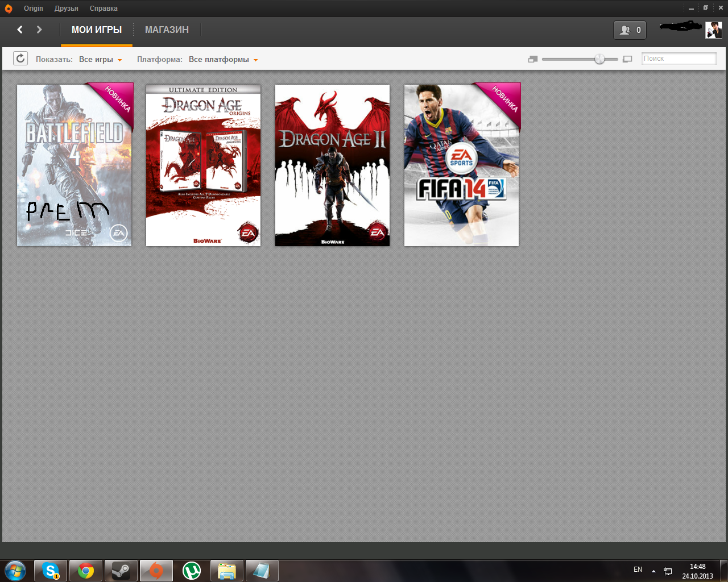Screen dimensions: 728x582
Task: Open Skype from the taskbar
Action: tap(51, 571)
